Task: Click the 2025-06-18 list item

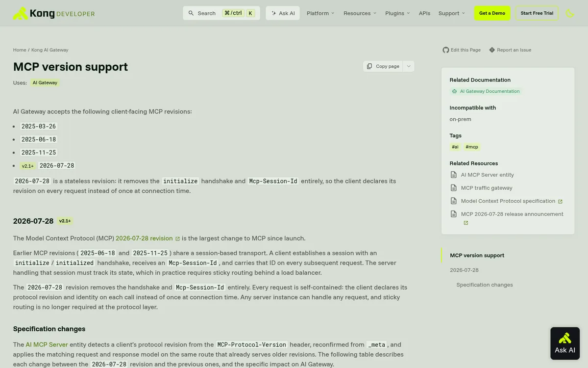Action: click(39, 139)
